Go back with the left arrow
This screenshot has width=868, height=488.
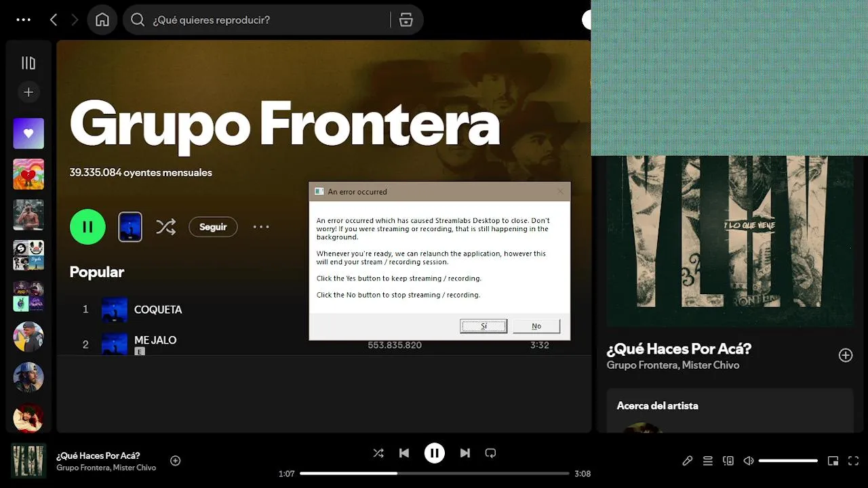54,20
